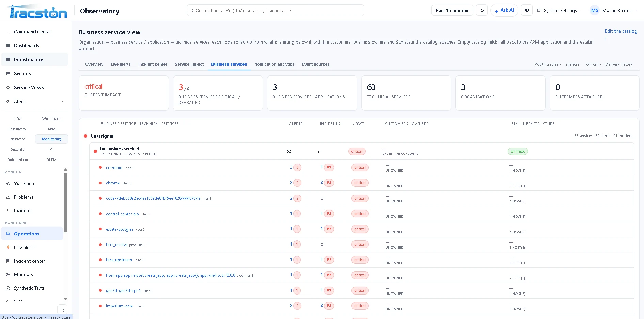The width and height of the screenshot is (644, 319).
Task: Switch to Notification analytics tab
Action: (x=274, y=64)
